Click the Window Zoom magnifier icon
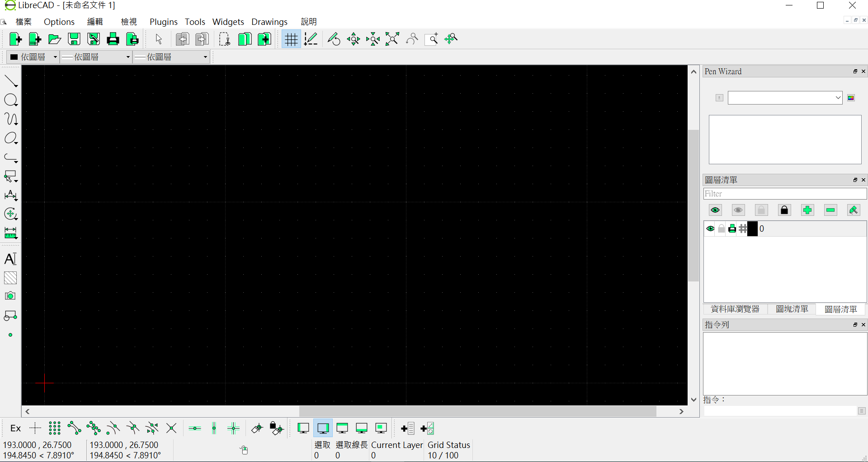The image size is (868, 462). click(432, 39)
